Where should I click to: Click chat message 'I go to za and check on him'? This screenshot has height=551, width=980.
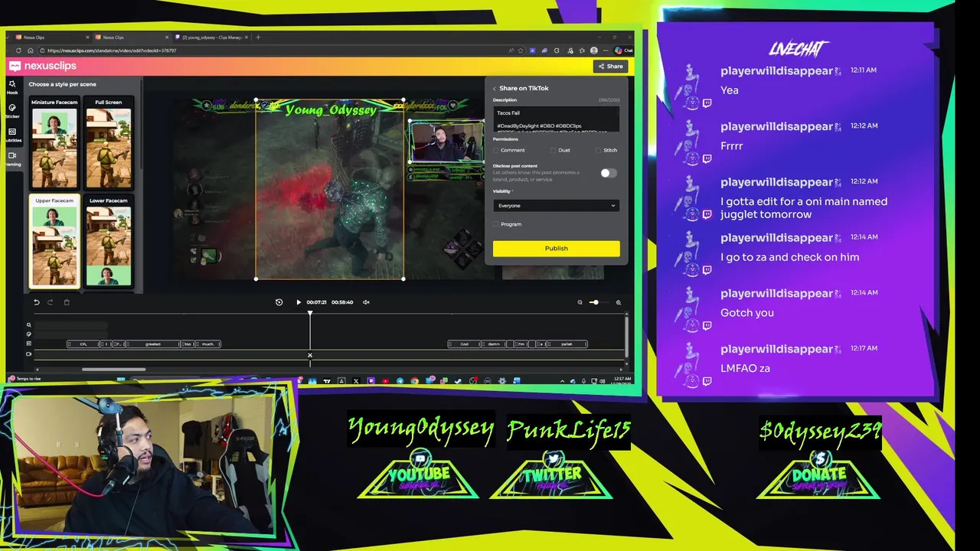click(x=789, y=257)
